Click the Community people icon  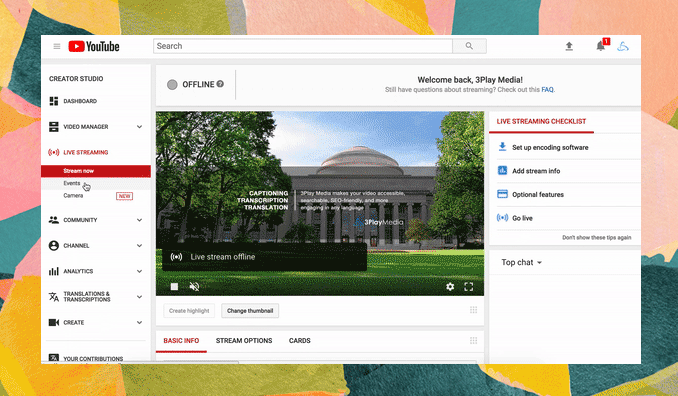click(x=54, y=220)
